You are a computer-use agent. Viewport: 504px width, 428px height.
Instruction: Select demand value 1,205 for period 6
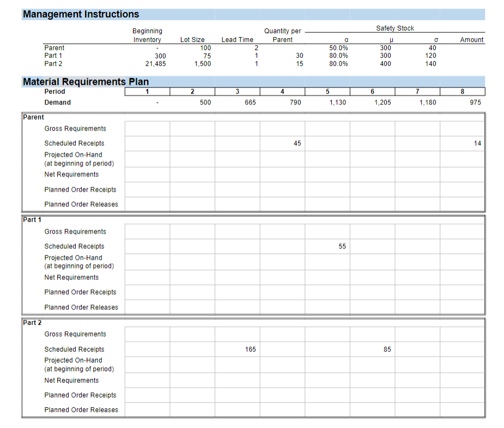[382, 102]
